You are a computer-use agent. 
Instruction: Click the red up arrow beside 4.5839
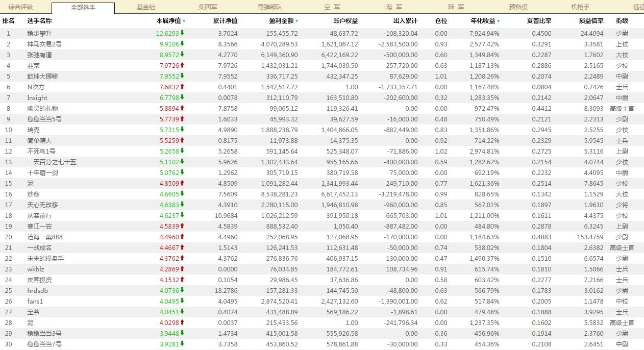coord(182,226)
